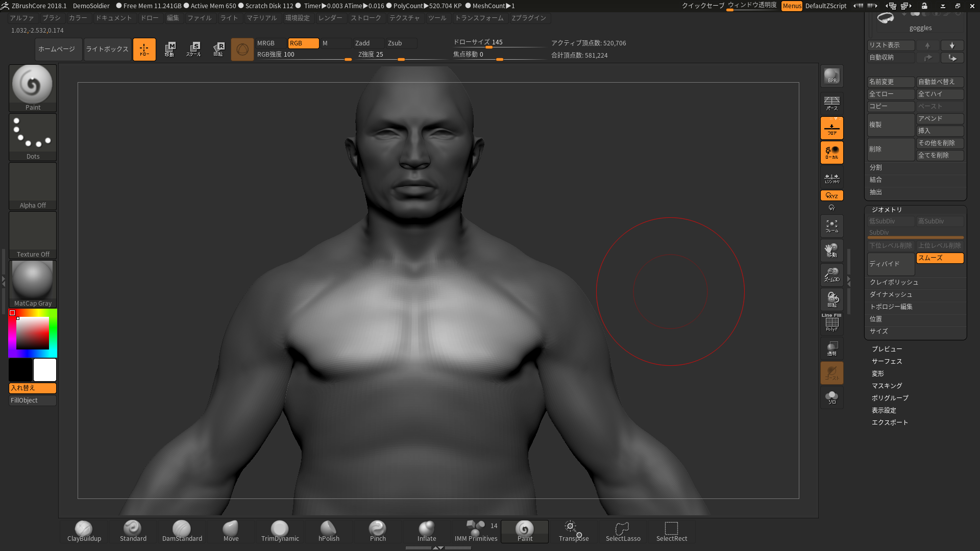Pick the TrimDynamic brush
Screen dimensions: 980x551
point(280,531)
